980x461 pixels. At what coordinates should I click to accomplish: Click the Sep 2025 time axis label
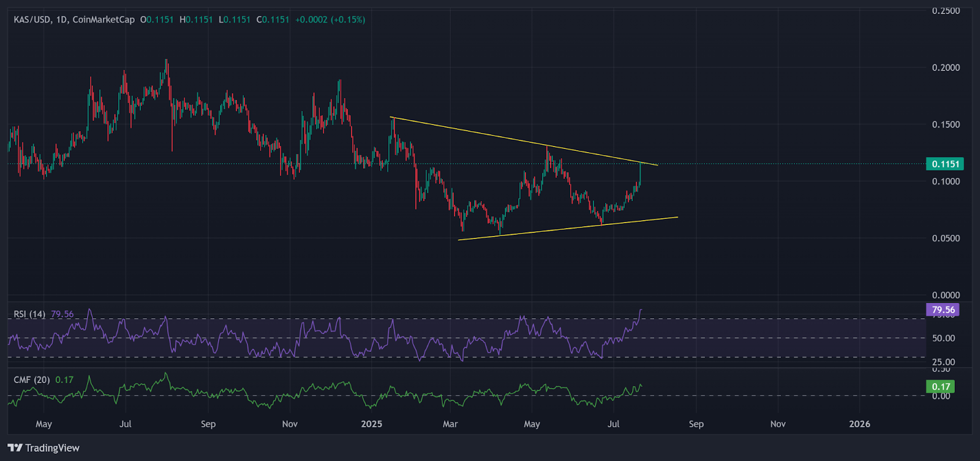click(x=696, y=424)
